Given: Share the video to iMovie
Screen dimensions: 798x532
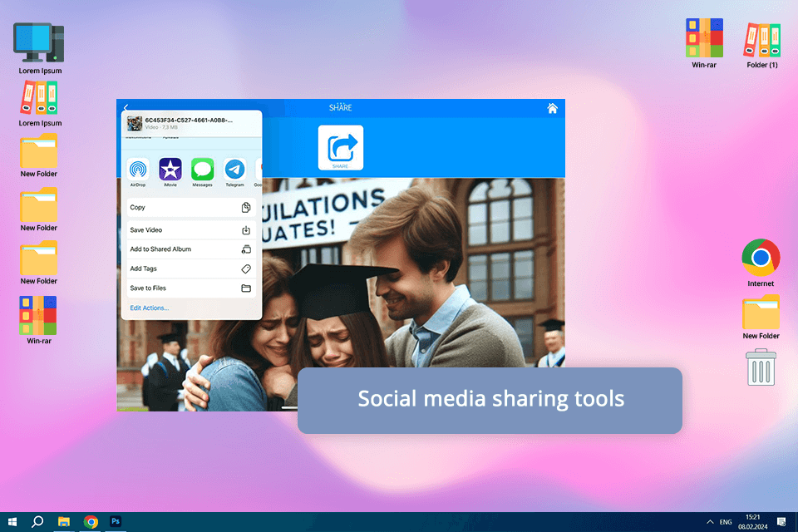Looking at the screenshot, I should point(170,170).
